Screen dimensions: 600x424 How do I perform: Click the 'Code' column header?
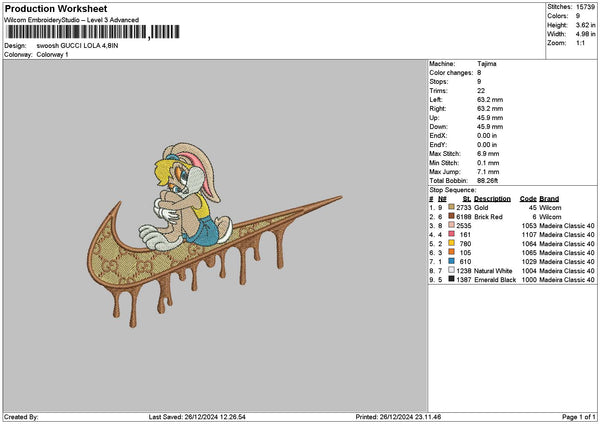(528, 199)
